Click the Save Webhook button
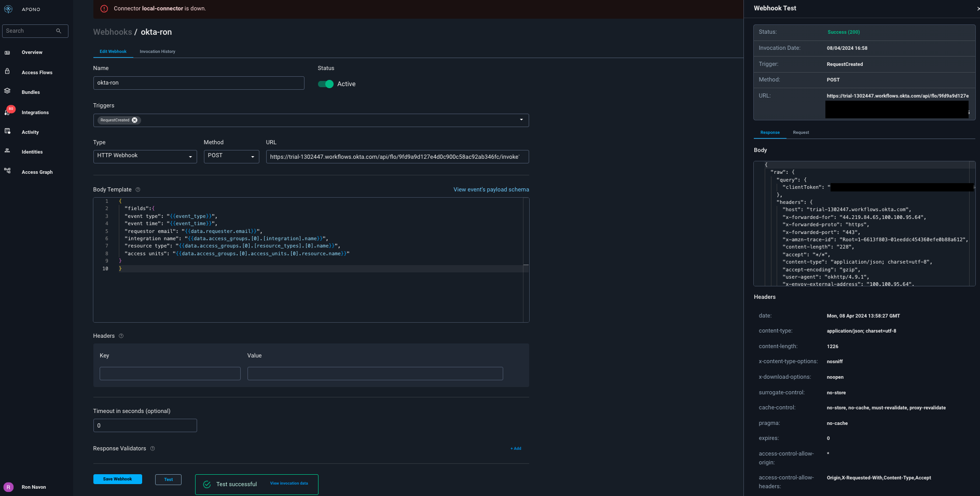 [117, 479]
